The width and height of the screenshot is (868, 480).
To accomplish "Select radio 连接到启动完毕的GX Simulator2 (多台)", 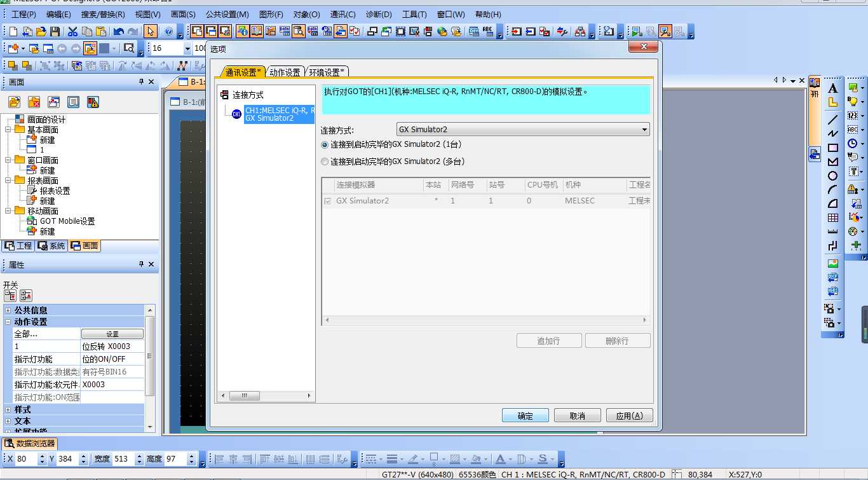I will [x=325, y=161].
